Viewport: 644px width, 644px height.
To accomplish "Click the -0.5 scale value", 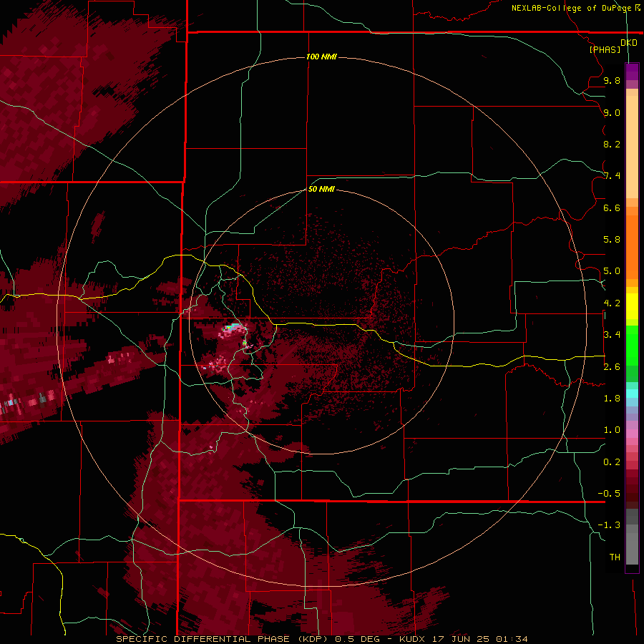I will click(609, 494).
